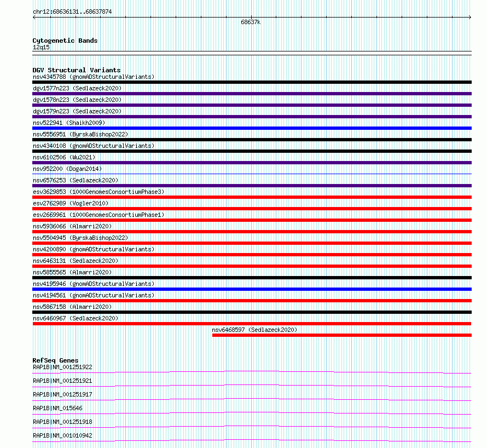Viewport: 487px width, 448px height.
Task: Open RAP1B|NM_001251922 transcript label
Action: pos(62,367)
